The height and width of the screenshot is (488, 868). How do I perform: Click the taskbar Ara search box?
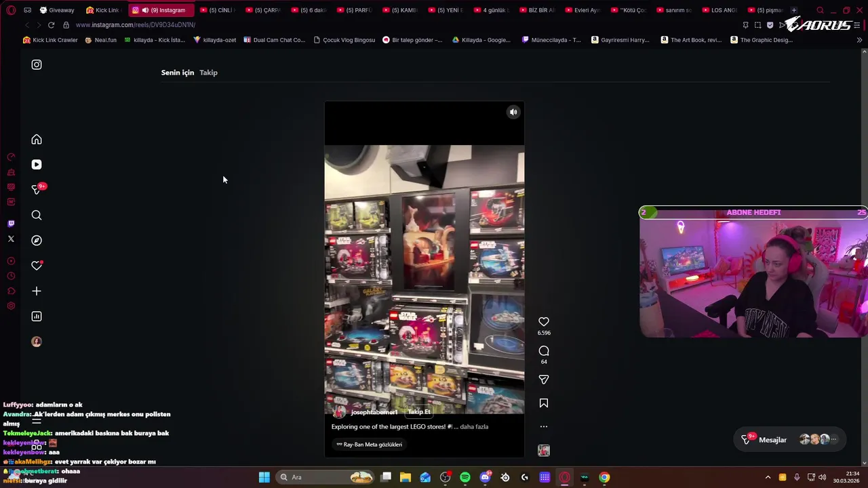pos(326,477)
